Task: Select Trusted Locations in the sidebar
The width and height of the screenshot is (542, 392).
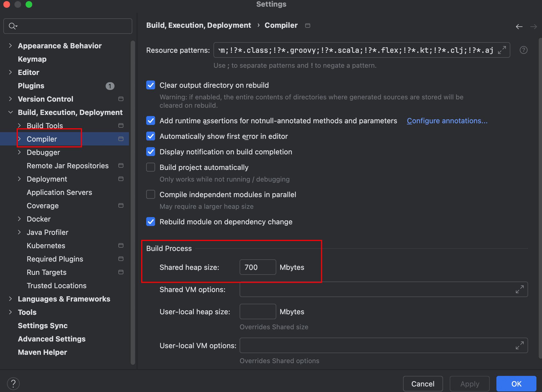Action: pos(56,285)
